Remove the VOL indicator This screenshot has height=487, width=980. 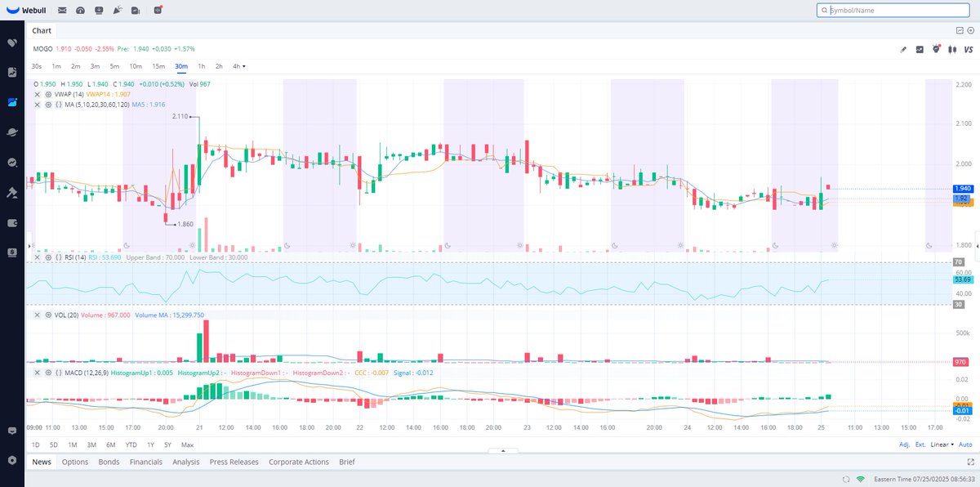click(38, 315)
